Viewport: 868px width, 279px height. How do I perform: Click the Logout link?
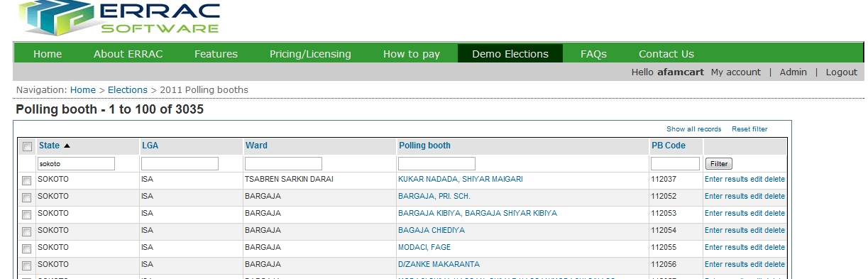841,72
